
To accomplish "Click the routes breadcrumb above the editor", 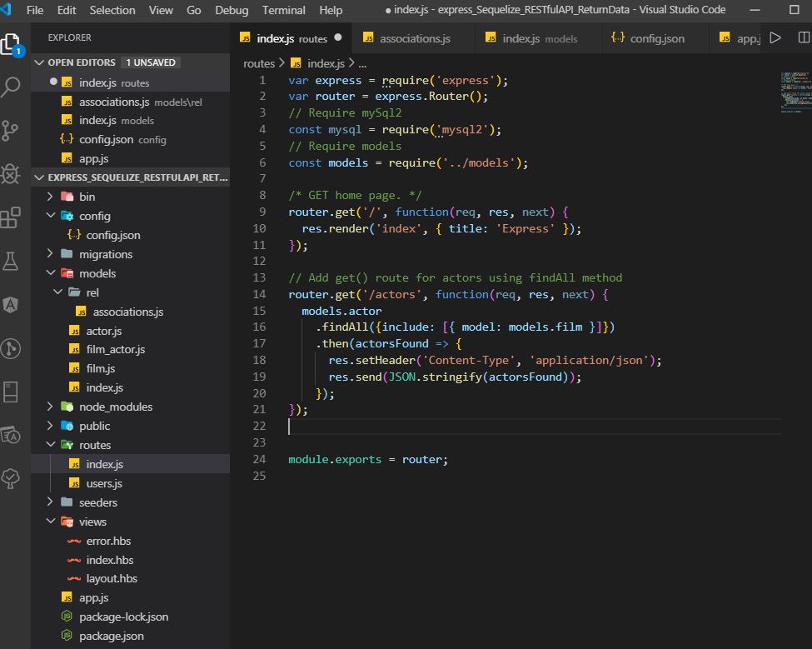I will pos(261,62).
